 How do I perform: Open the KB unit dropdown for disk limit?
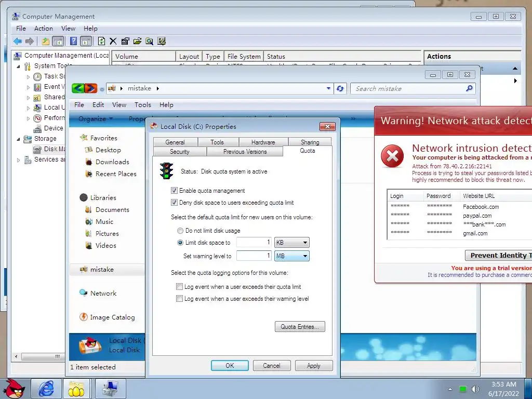tap(292, 243)
